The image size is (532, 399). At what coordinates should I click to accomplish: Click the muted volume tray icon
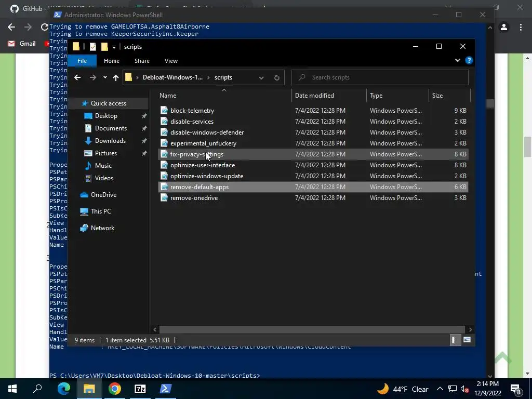[464, 389]
